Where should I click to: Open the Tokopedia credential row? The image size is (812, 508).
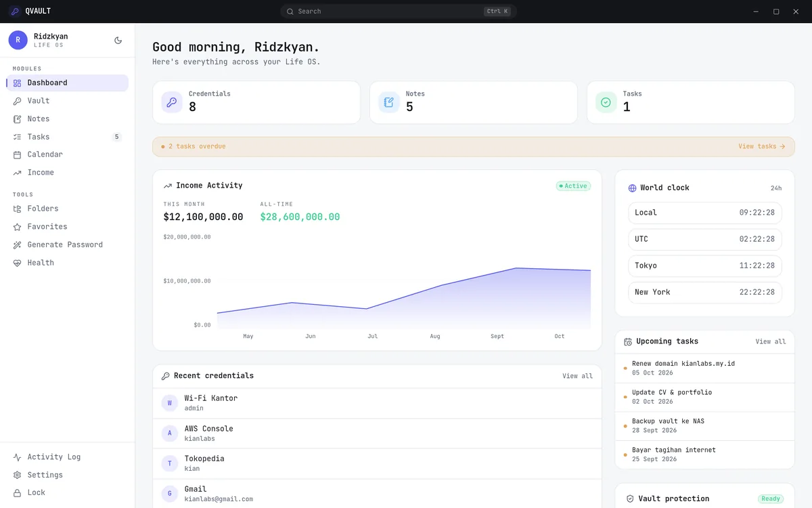coord(377,463)
